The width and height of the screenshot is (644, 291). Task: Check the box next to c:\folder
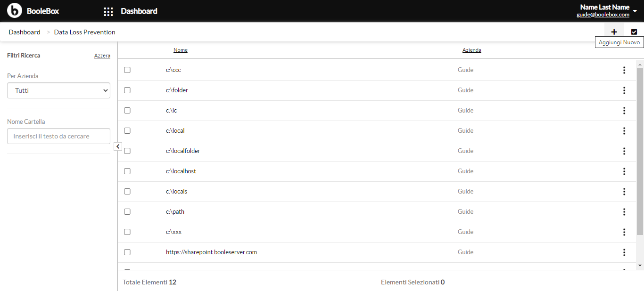(127, 90)
